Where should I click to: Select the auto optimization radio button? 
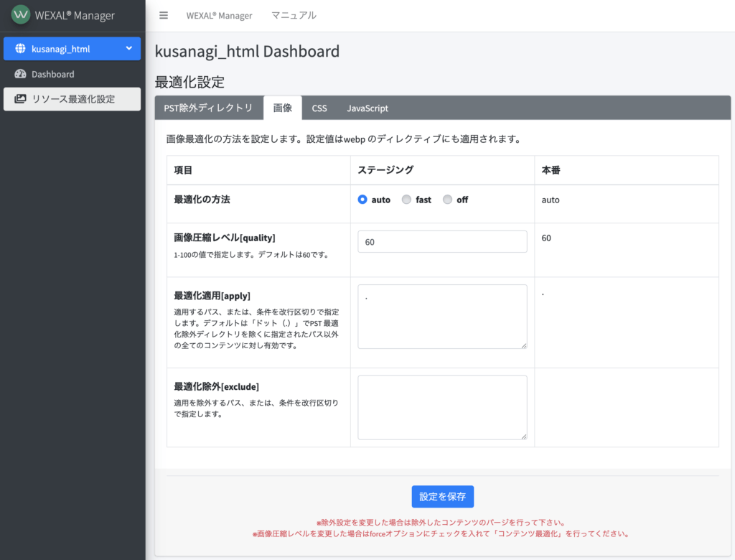[x=362, y=200]
